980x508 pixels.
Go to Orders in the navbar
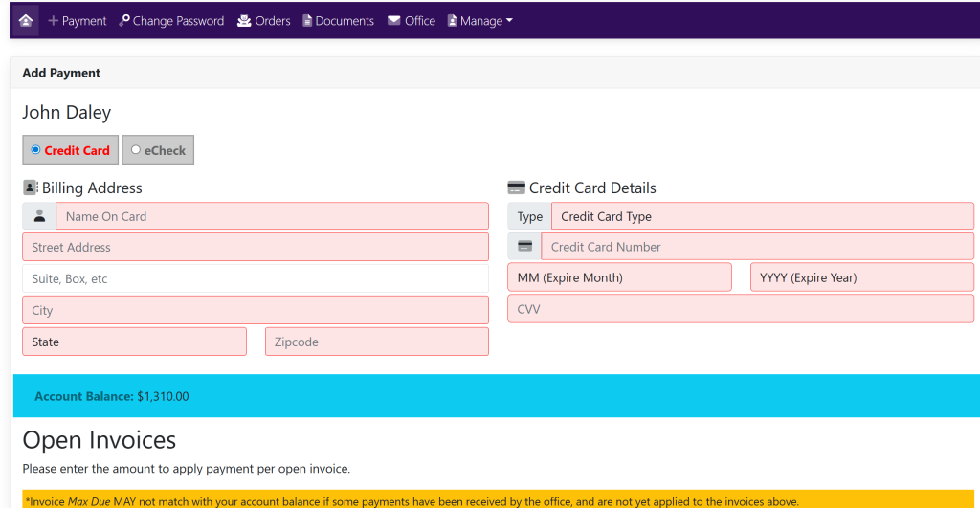[273, 21]
